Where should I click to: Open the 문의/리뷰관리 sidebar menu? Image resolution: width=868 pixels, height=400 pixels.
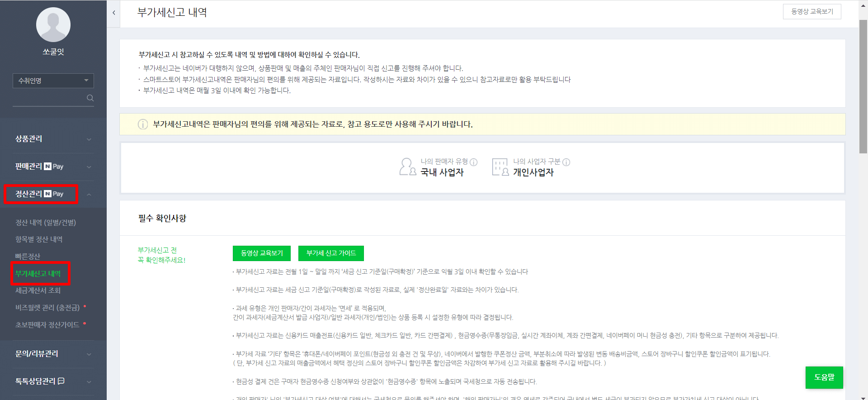click(x=37, y=354)
